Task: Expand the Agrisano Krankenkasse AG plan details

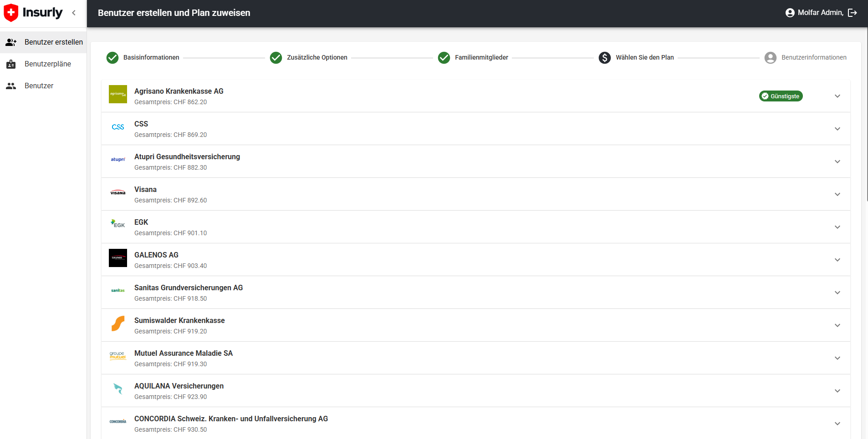Action: (x=837, y=96)
